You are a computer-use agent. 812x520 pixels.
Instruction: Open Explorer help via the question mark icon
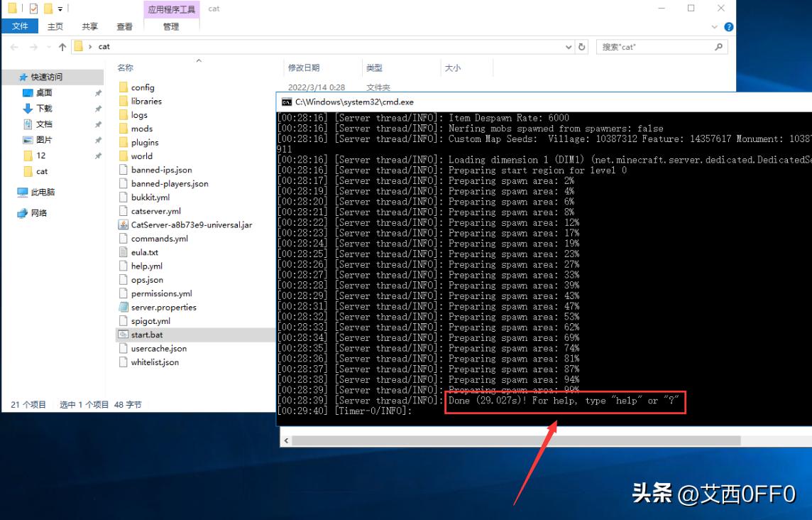730,27
